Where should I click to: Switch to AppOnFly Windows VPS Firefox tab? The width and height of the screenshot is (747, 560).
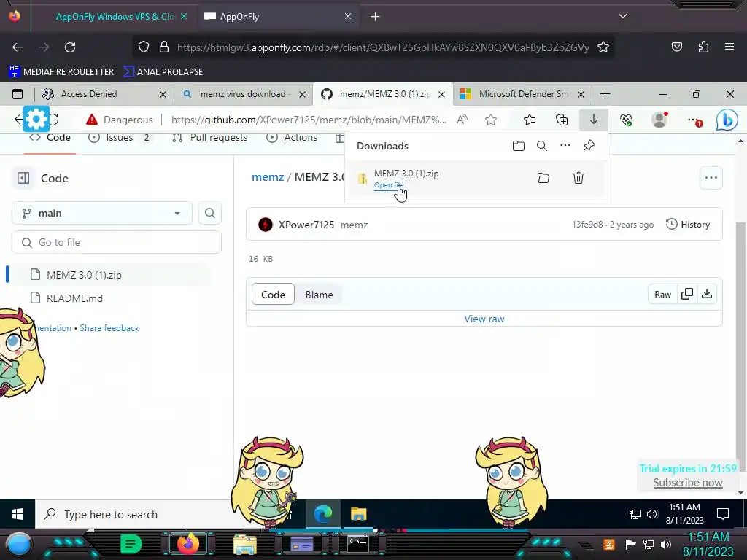click(x=115, y=17)
